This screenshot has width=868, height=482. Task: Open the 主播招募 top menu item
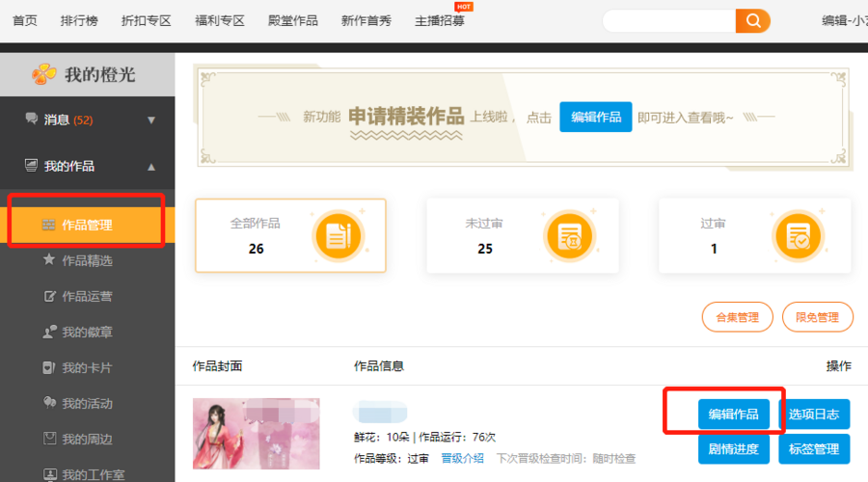[x=439, y=20]
